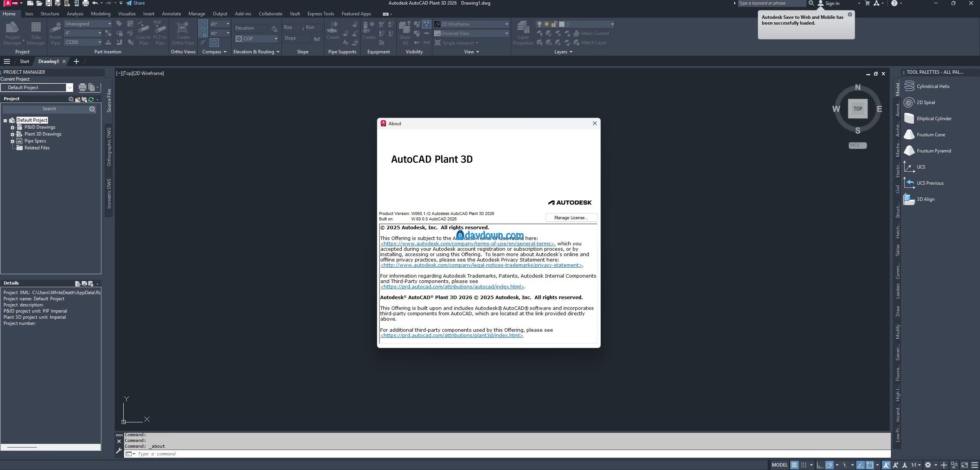Toggle isometric drafting in status bar

point(844,465)
